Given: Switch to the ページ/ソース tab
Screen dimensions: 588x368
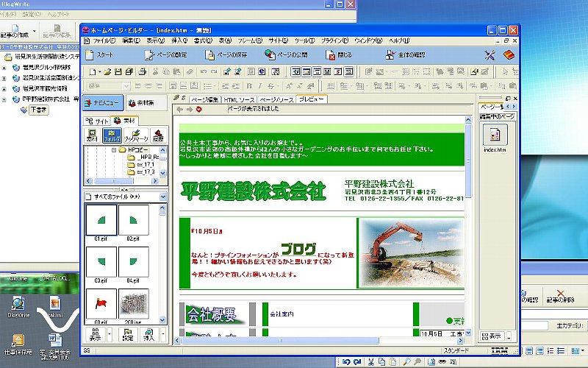Looking at the screenshot, I should coord(276,99).
